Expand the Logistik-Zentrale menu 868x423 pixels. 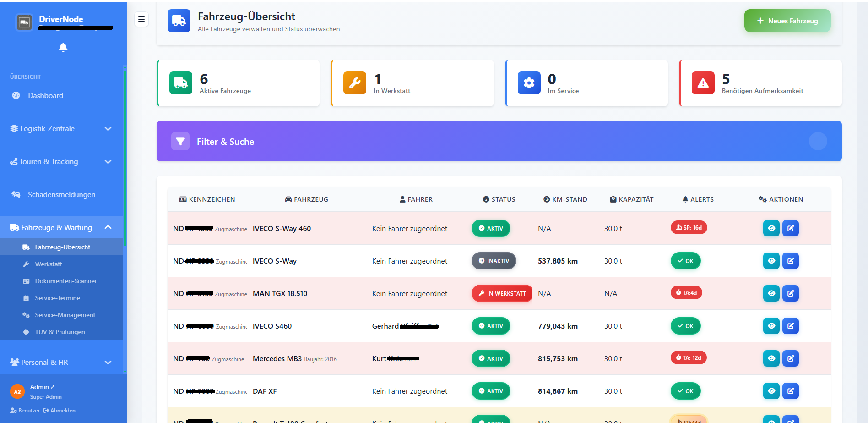[61, 129]
